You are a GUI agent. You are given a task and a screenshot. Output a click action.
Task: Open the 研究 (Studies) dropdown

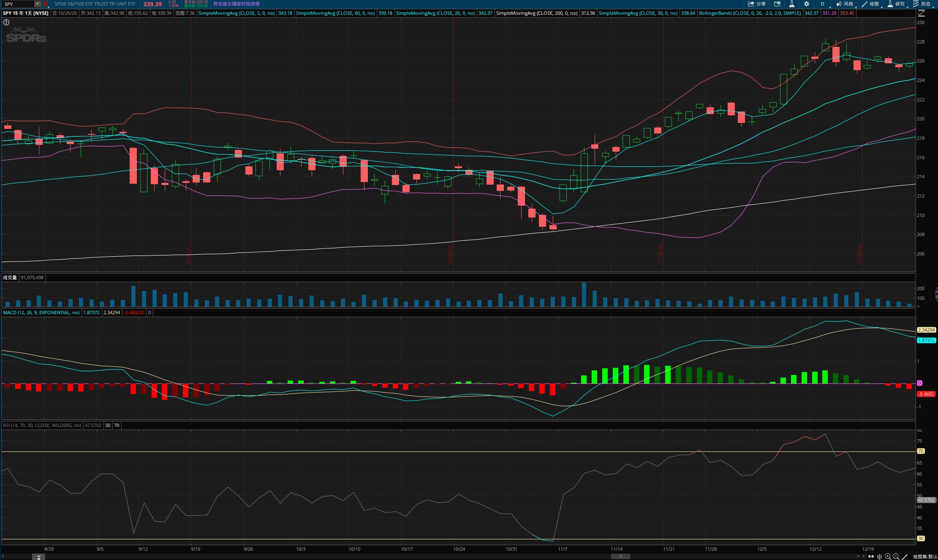pyautogui.click(x=896, y=4)
